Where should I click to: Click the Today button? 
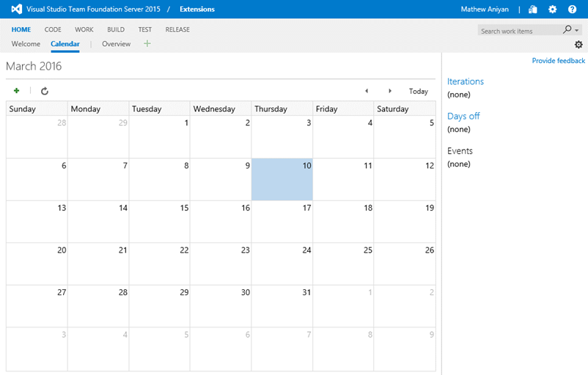pyautogui.click(x=419, y=91)
